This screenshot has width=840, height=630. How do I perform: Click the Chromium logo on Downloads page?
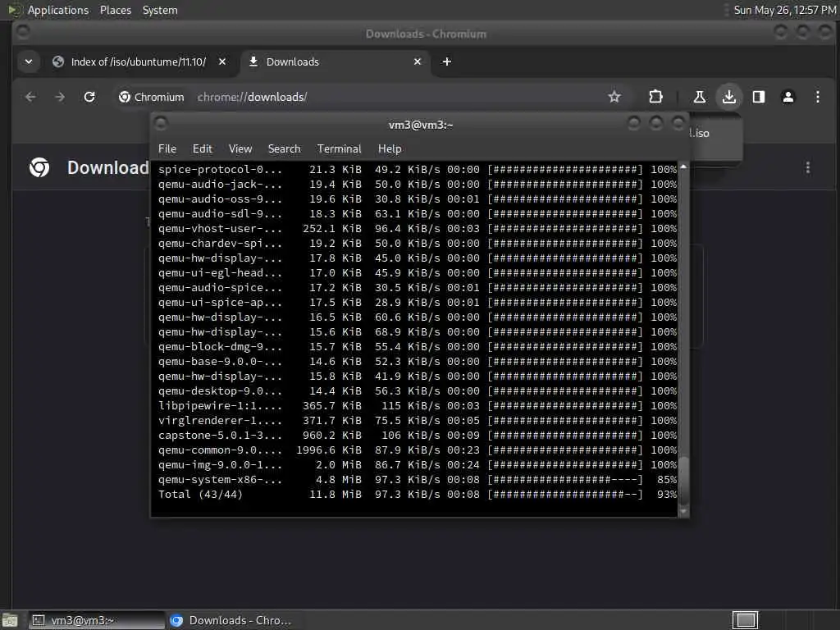coord(39,167)
